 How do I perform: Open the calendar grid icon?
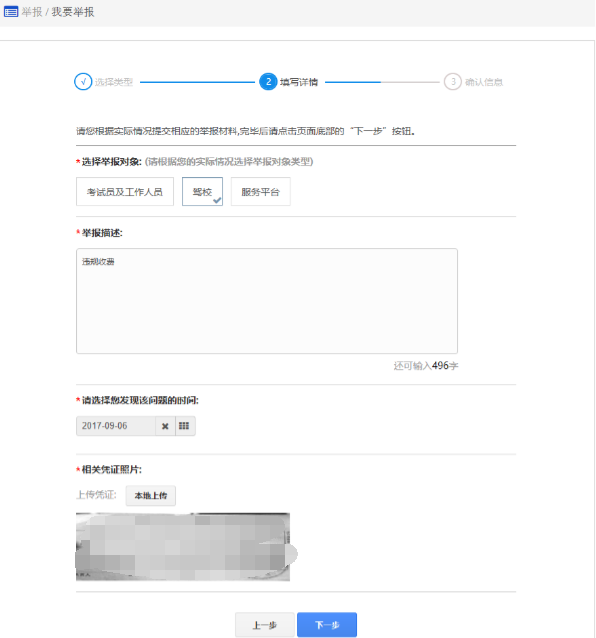tap(184, 426)
